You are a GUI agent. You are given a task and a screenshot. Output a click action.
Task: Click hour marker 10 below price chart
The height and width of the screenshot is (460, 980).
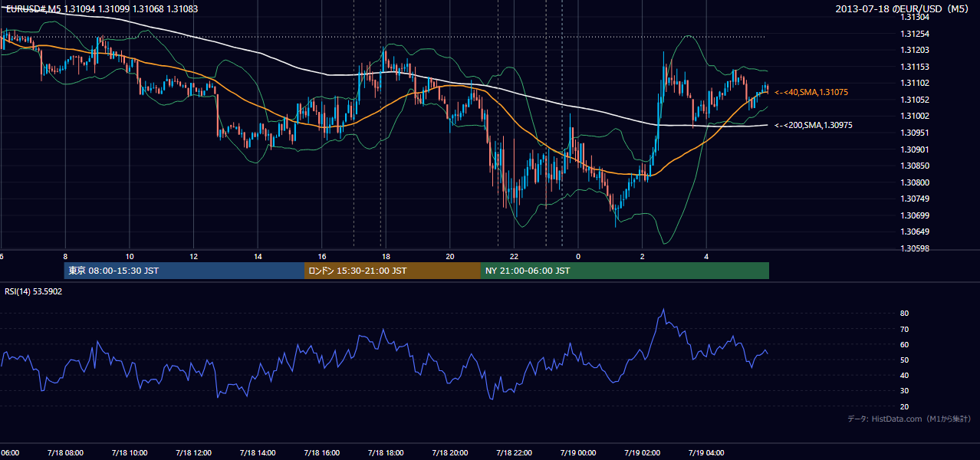[130, 256]
